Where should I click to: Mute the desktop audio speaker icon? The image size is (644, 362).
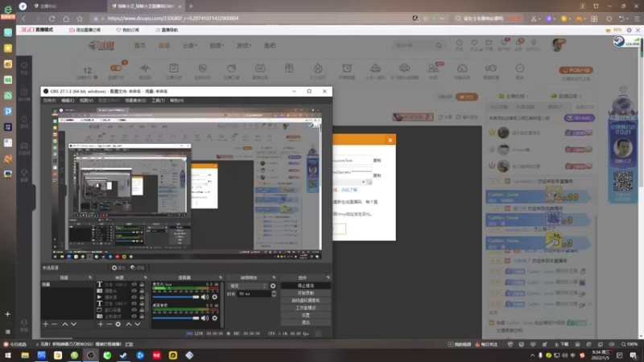click(204, 318)
